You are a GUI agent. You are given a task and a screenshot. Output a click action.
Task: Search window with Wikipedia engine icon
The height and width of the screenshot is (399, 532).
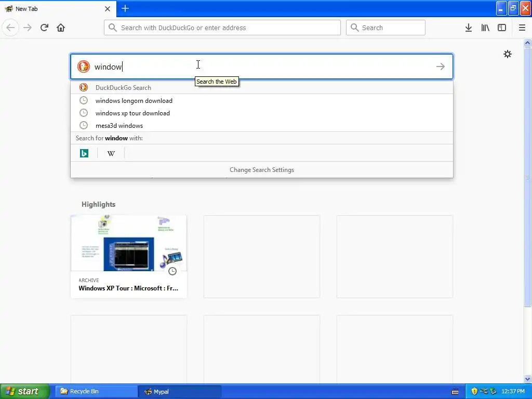111,153
